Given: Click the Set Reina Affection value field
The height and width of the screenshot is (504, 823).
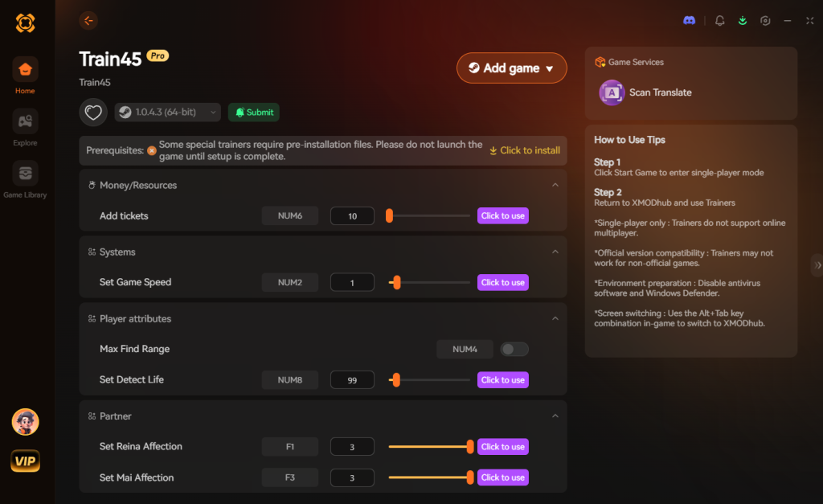Looking at the screenshot, I should coord(352,447).
